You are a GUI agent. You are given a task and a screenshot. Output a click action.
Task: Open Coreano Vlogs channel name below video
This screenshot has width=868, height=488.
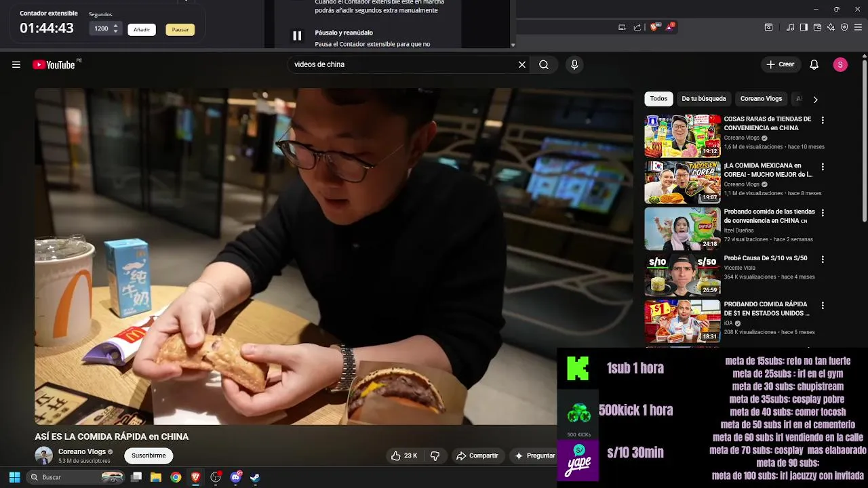click(x=82, y=451)
